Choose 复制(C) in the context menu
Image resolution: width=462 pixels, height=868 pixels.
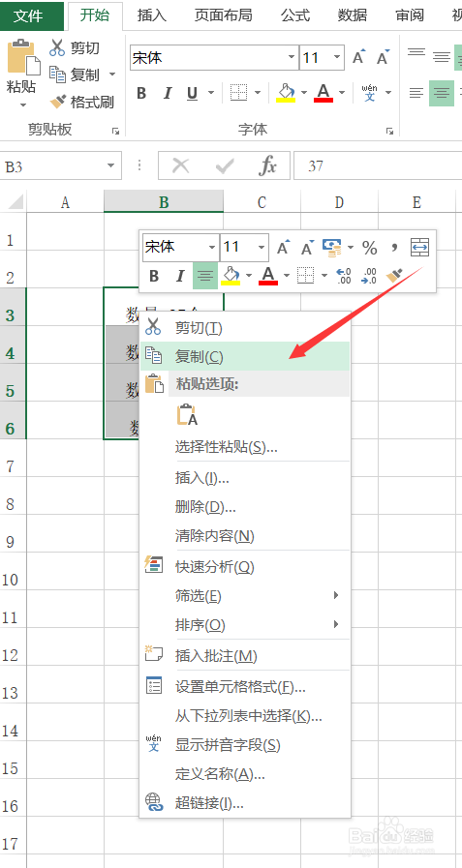tap(245, 356)
